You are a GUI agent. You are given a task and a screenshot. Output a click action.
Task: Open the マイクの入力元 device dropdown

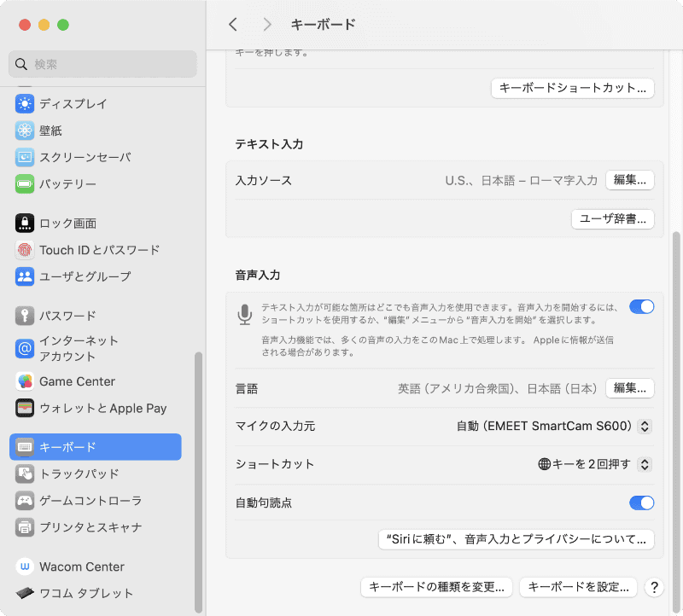646,426
